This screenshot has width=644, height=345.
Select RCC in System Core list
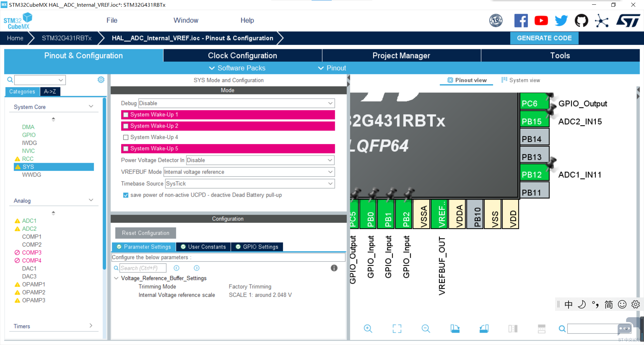(x=28, y=159)
